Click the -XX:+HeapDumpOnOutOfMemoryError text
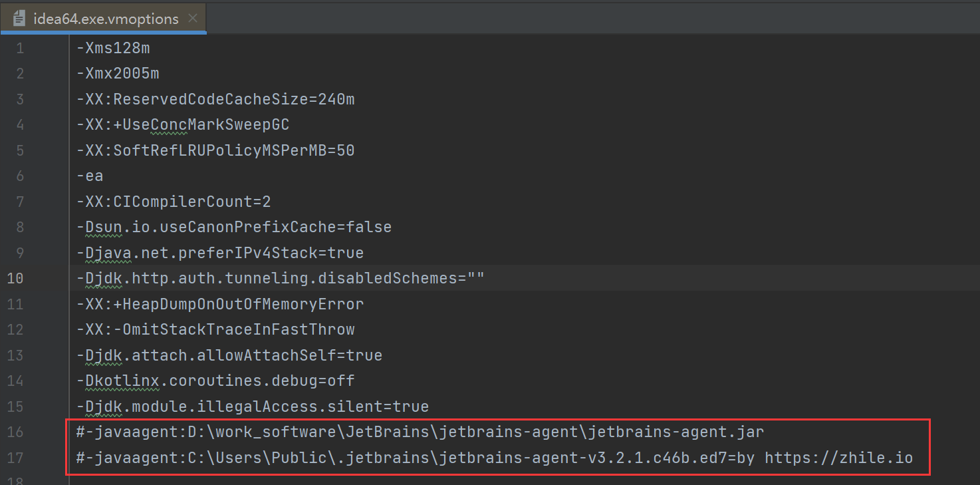Image resolution: width=980 pixels, height=485 pixels. click(219, 304)
